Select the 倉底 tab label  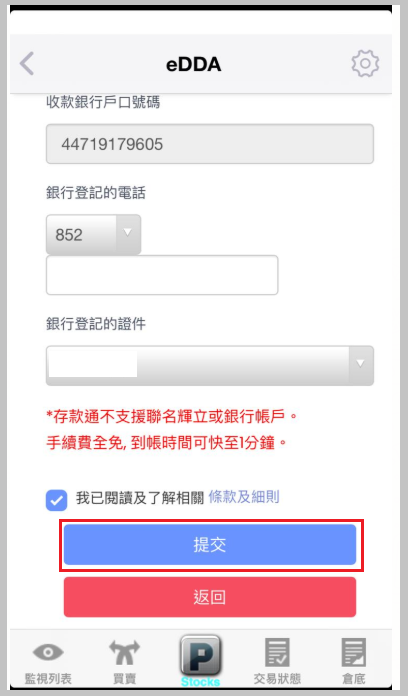[x=353, y=678]
